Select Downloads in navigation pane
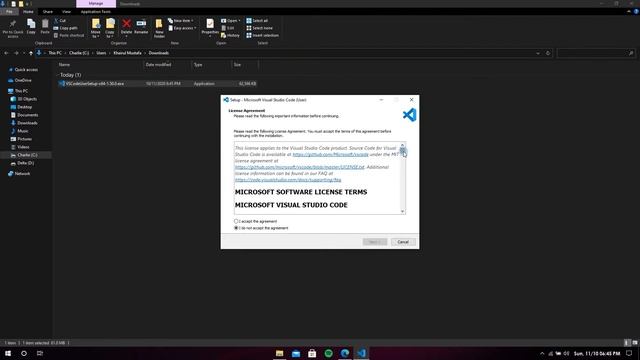Viewport: 640px width, 360px height. [27, 123]
